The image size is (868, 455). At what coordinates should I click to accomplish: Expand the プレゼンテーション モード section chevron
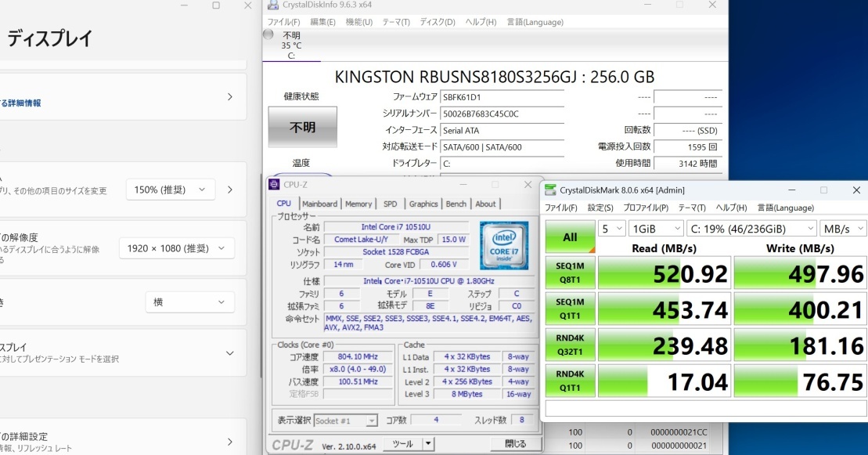tap(230, 353)
